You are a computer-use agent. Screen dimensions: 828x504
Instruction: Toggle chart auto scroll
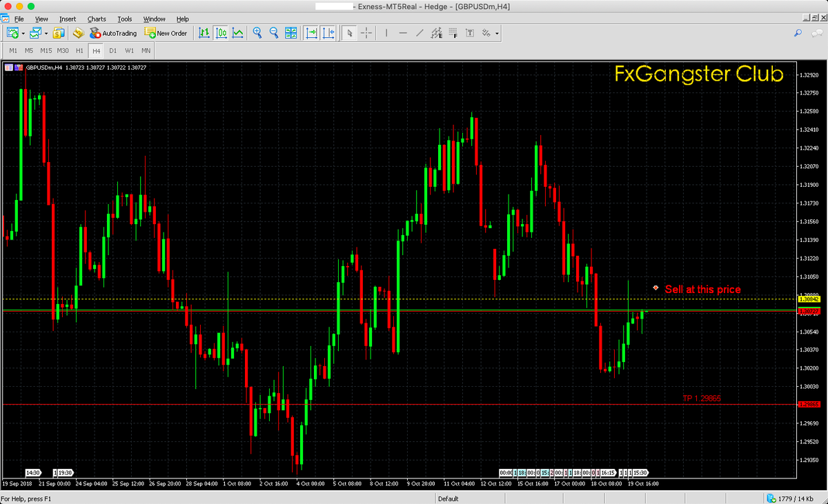click(x=311, y=32)
